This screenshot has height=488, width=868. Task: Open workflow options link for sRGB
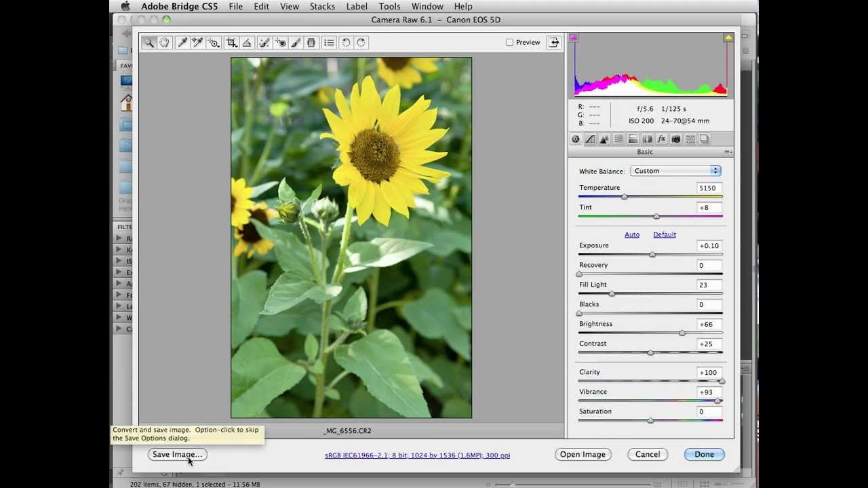click(x=417, y=455)
